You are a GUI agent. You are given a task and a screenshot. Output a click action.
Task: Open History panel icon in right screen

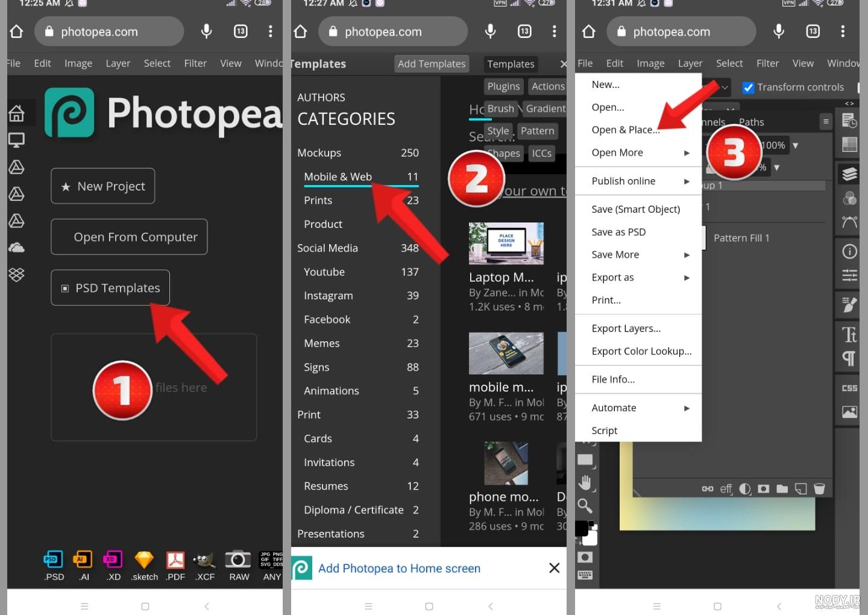849,121
